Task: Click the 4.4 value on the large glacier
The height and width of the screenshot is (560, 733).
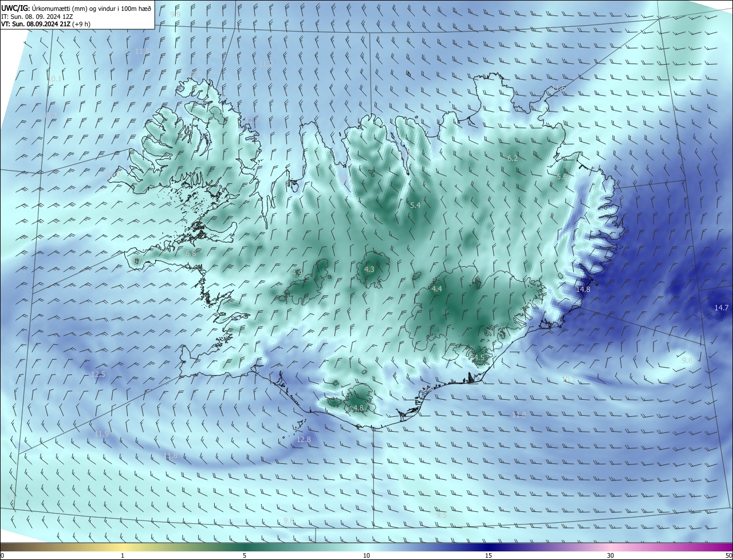Action: tap(437, 289)
